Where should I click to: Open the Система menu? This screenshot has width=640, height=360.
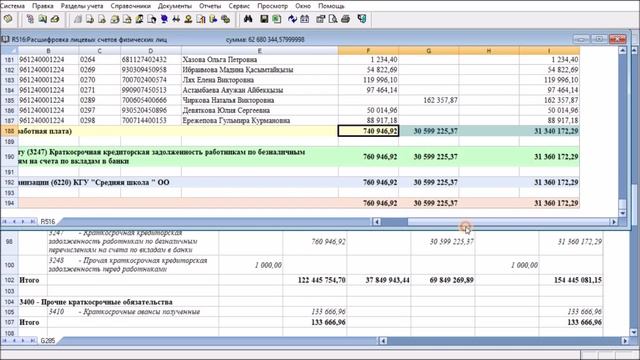(x=12, y=6)
